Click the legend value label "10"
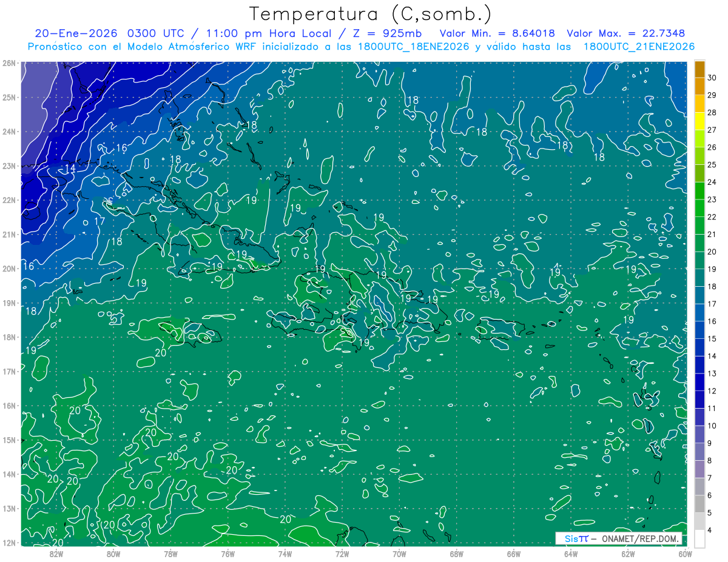The image size is (728, 562). click(712, 426)
